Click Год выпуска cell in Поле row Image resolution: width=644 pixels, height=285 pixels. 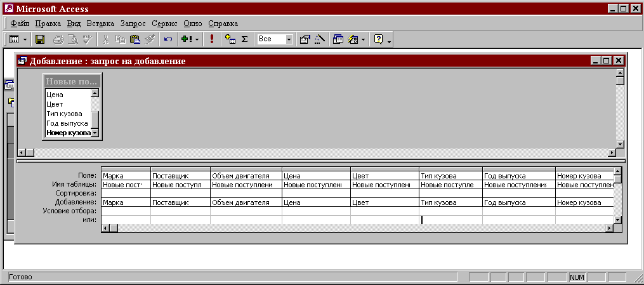click(x=519, y=176)
